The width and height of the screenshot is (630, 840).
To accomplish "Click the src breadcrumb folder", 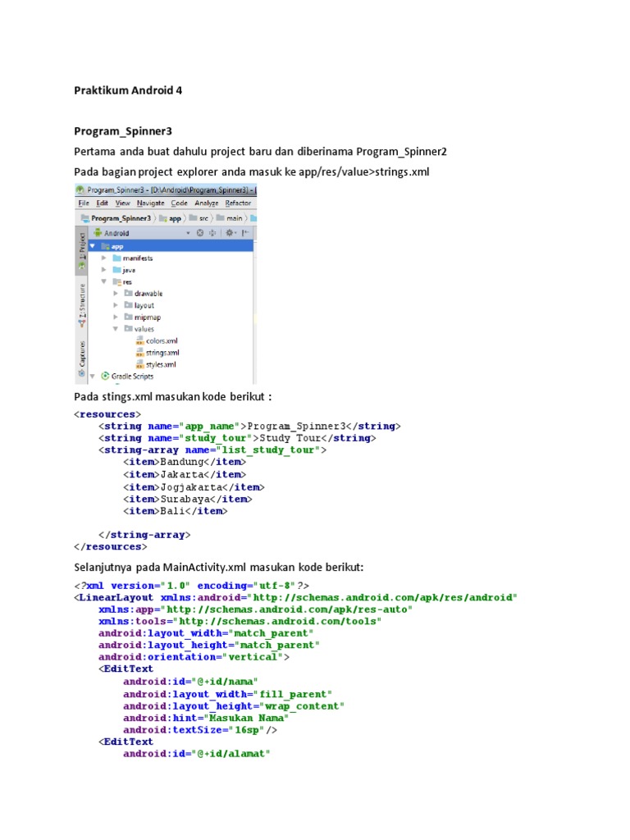I will 199,218.
